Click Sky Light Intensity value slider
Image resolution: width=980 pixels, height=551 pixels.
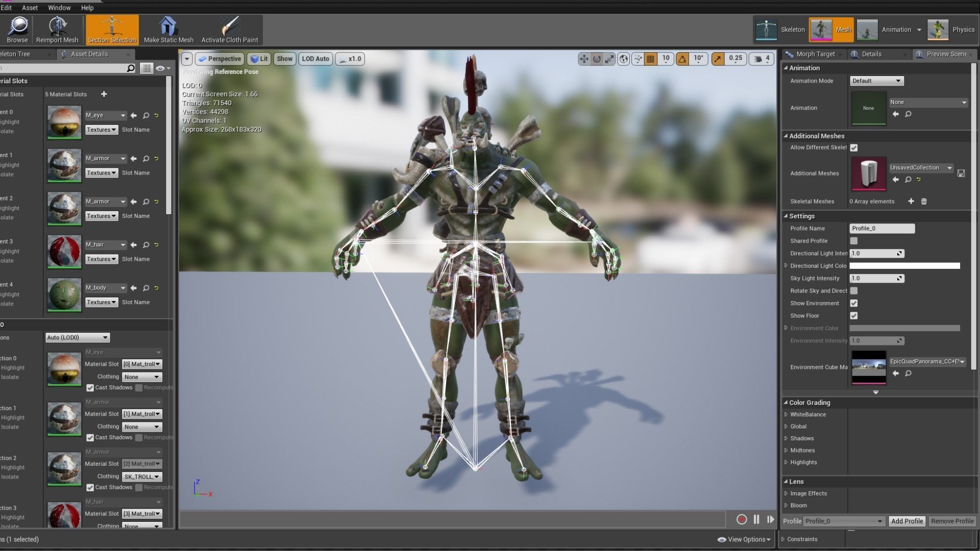876,279
